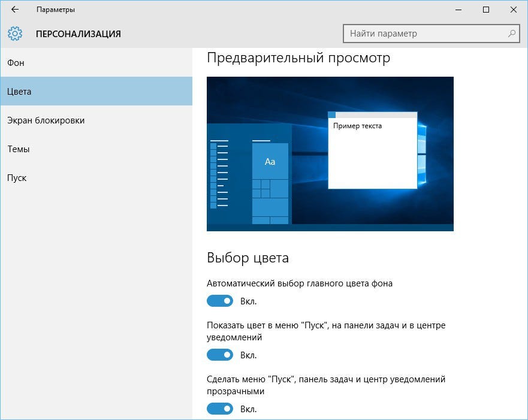The width and height of the screenshot is (528, 420).
Task: Click the desktop preview thumbnail
Action: click(x=330, y=154)
